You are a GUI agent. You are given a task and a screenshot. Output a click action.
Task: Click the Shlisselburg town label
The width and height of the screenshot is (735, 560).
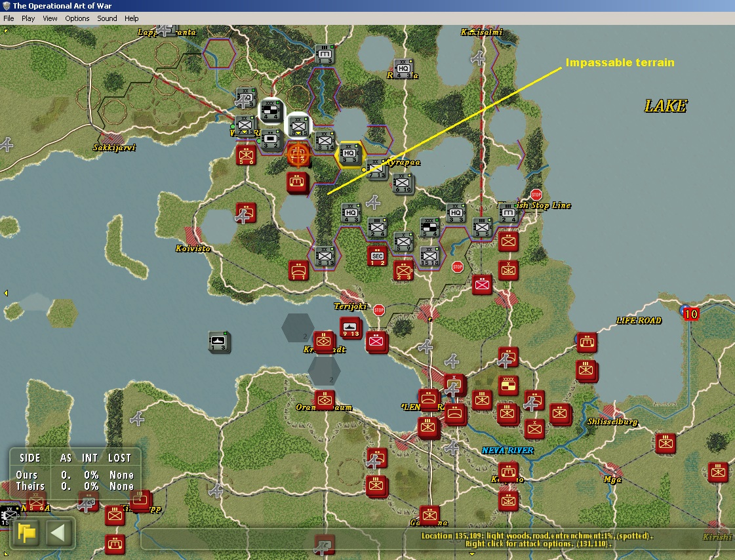coord(612,422)
